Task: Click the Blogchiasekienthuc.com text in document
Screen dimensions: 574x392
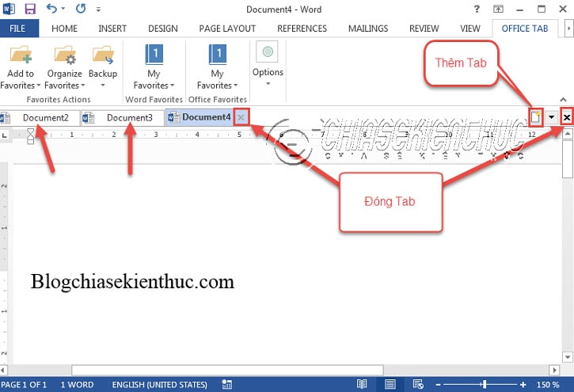Action: [x=132, y=282]
